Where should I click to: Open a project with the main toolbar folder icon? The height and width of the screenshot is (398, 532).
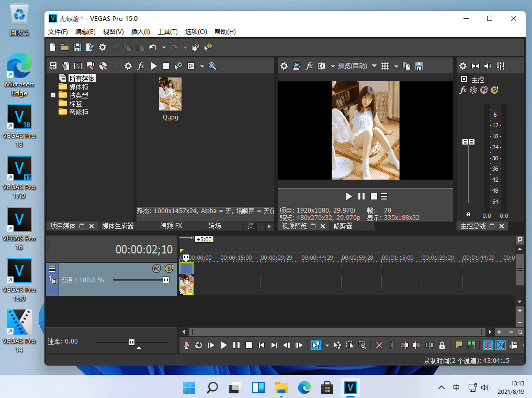tap(65, 47)
